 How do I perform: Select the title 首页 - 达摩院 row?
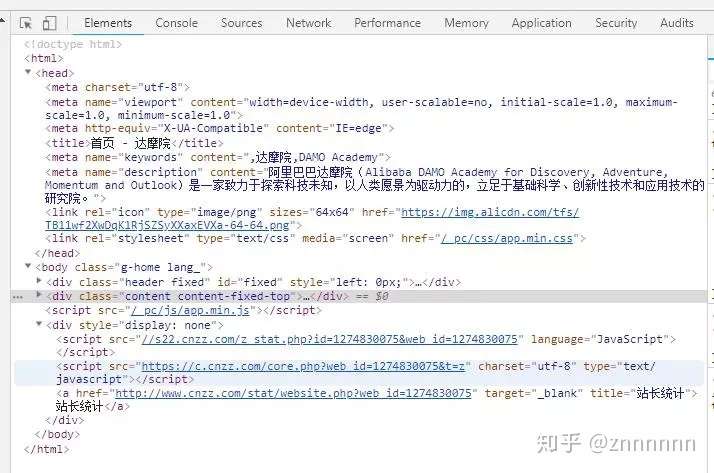click(x=134, y=143)
